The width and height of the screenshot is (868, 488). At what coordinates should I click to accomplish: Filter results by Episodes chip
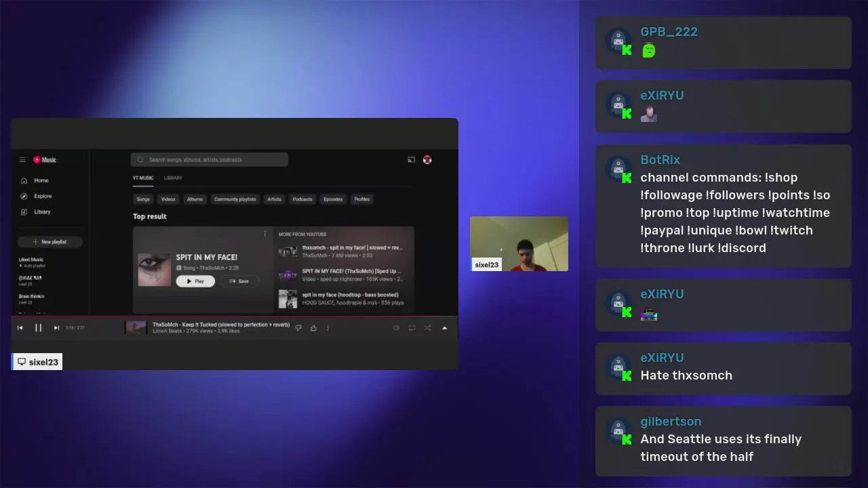click(333, 199)
